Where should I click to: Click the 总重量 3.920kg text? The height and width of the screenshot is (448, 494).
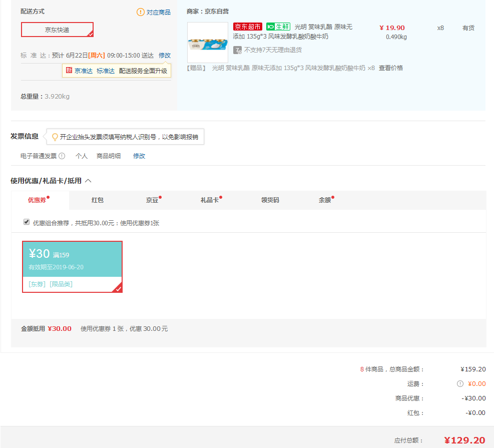point(45,97)
